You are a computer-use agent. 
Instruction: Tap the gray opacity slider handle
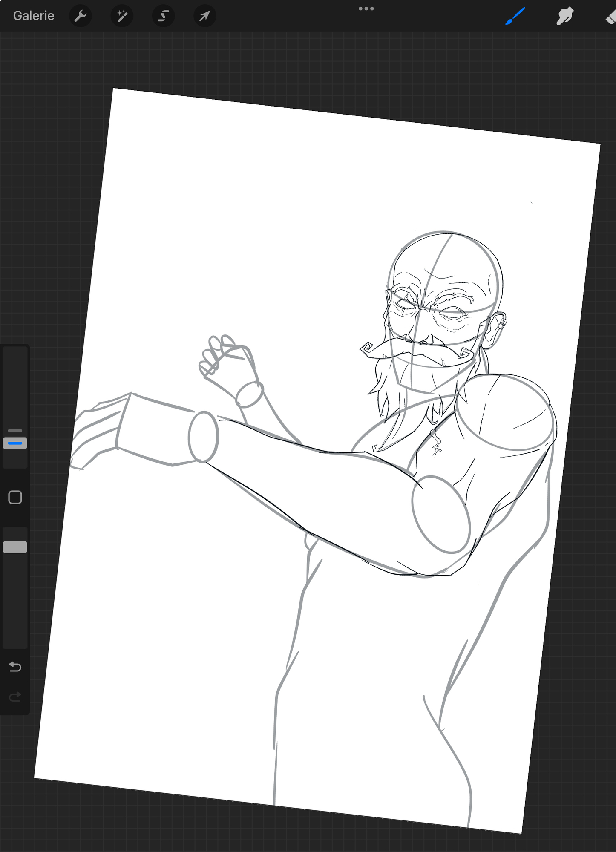15,547
